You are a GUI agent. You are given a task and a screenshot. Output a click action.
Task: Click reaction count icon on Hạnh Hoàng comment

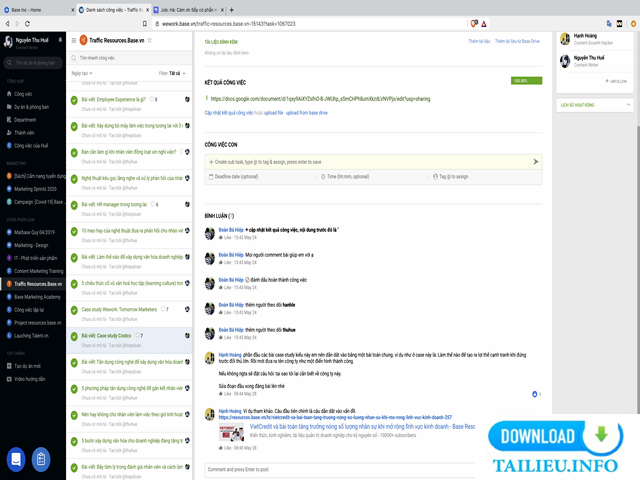[535, 394]
